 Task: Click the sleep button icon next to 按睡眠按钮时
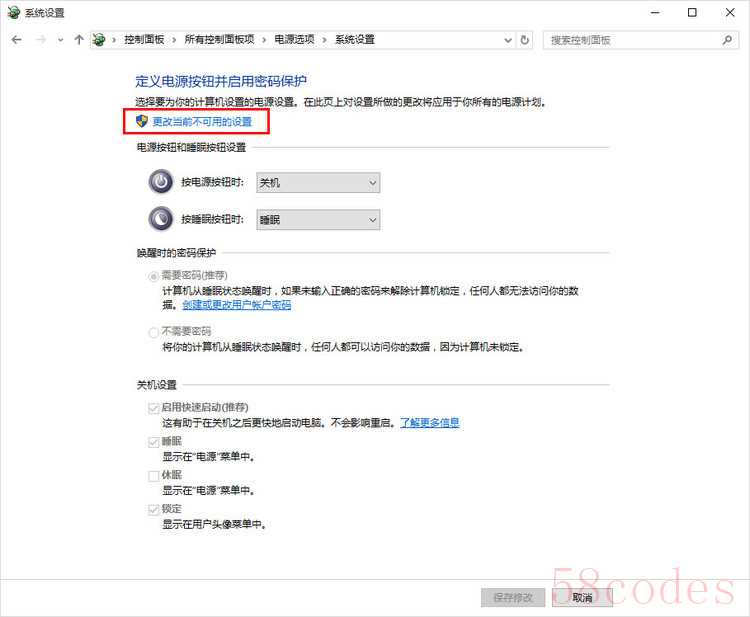161,219
